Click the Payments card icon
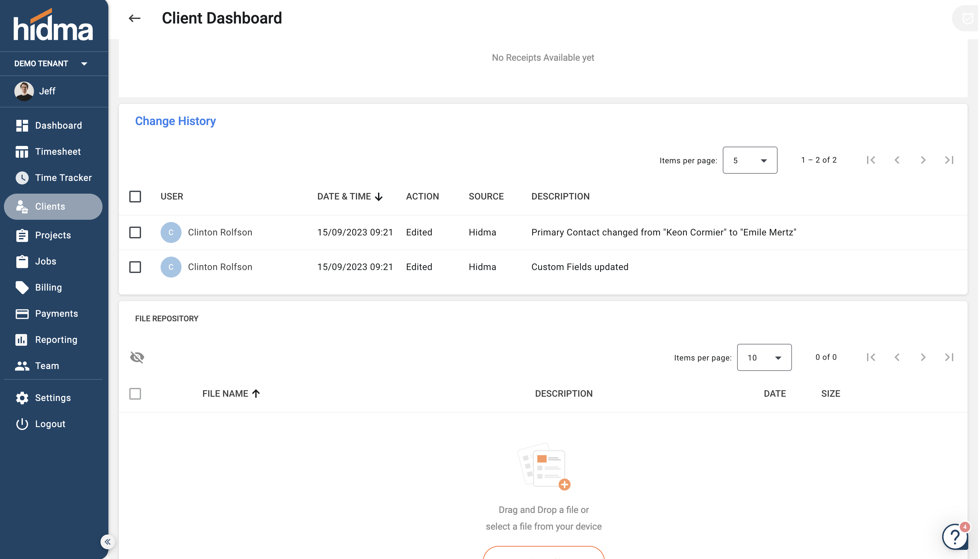 coord(22,314)
